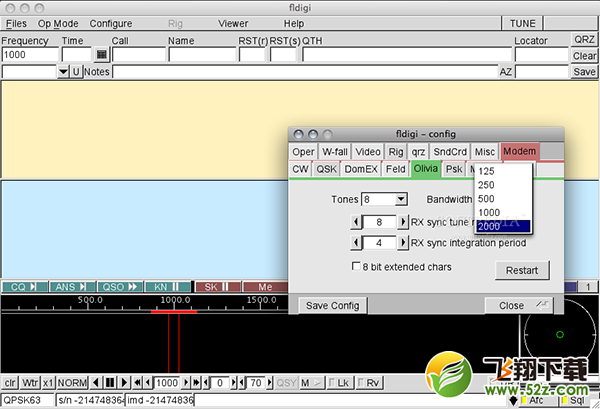This screenshot has height=409, width=600.
Task: Toggle the Rv reverse button
Action: point(368,383)
